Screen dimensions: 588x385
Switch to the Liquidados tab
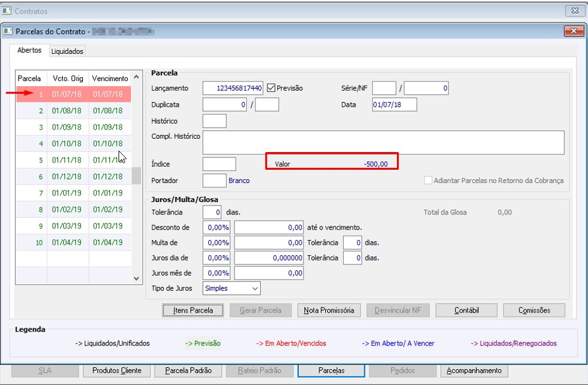pos(67,51)
